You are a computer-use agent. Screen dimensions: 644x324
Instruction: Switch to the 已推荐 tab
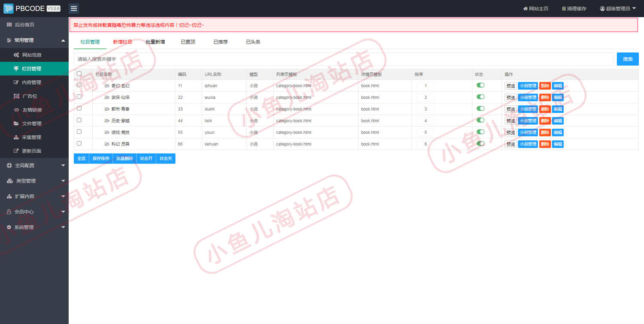[x=221, y=42]
